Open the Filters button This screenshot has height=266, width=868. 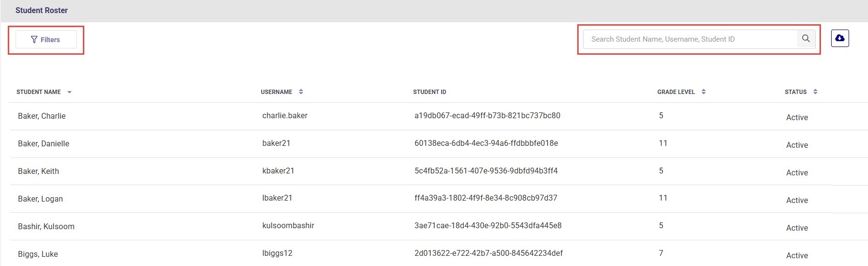pos(46,40)
